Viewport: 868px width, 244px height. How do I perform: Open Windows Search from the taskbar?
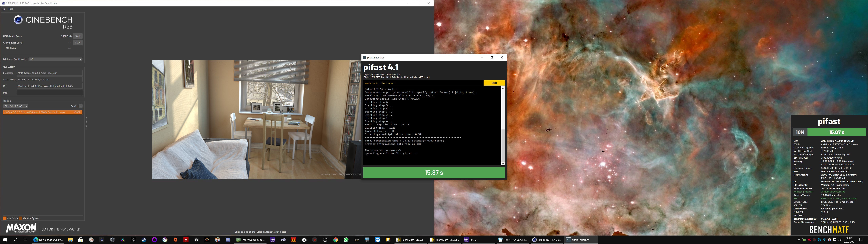click(x=15, y=240)
